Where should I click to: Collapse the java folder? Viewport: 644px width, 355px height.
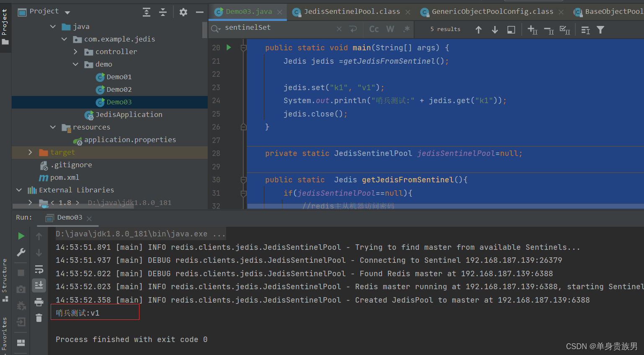pos(53,26)
